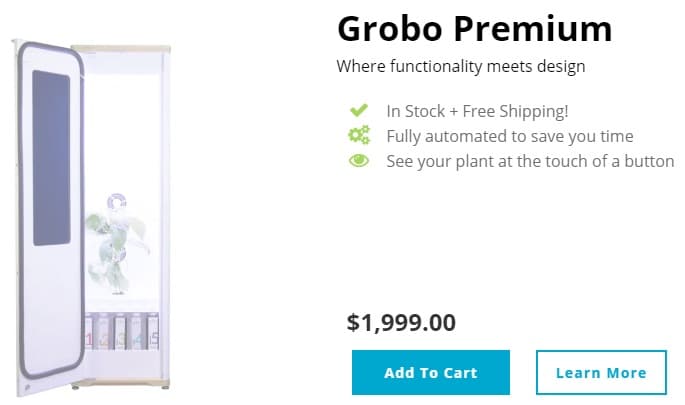Click the "Where functionality meets design" tagline
The image size is (685, 405).
pyautogui.click(x=461, y=67)
